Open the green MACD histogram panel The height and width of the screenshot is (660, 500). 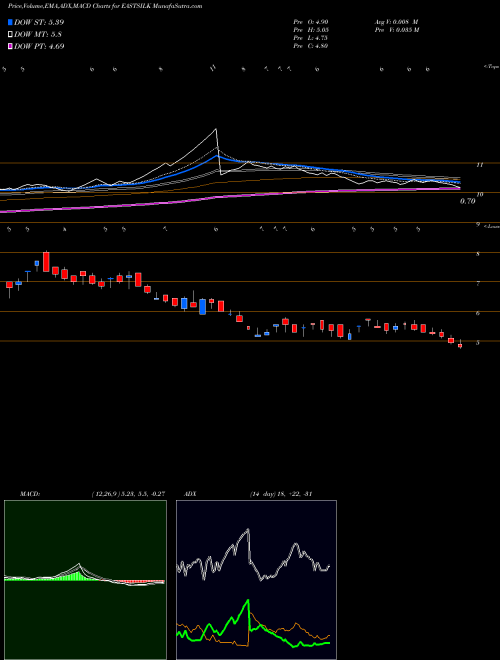85,580
